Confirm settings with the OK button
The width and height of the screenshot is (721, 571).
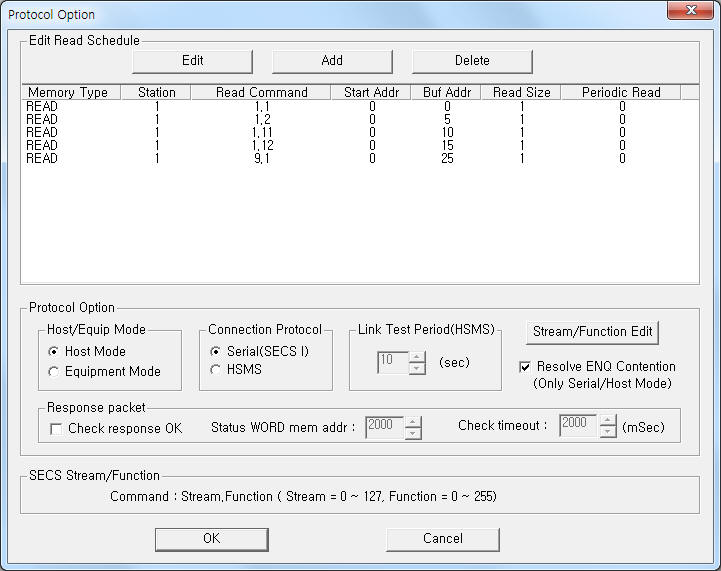pyautogui.click(x=211, y=538)
